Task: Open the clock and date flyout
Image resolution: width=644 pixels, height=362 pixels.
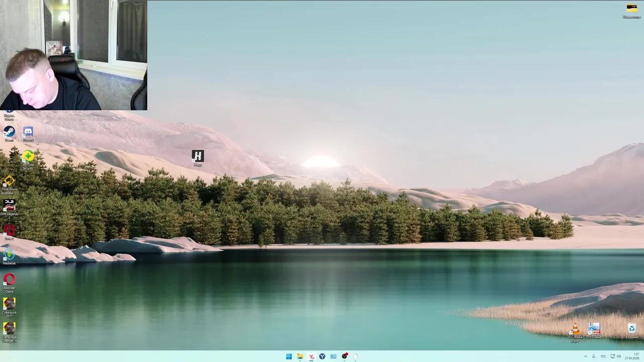Action: [x=632, y=356]
